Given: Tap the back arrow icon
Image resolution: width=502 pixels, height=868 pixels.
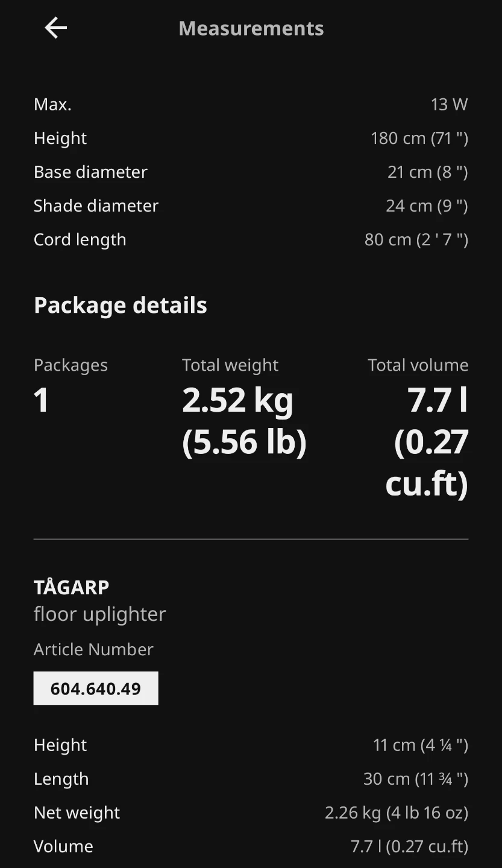Looking at the screenshot, I should [55, 28].
